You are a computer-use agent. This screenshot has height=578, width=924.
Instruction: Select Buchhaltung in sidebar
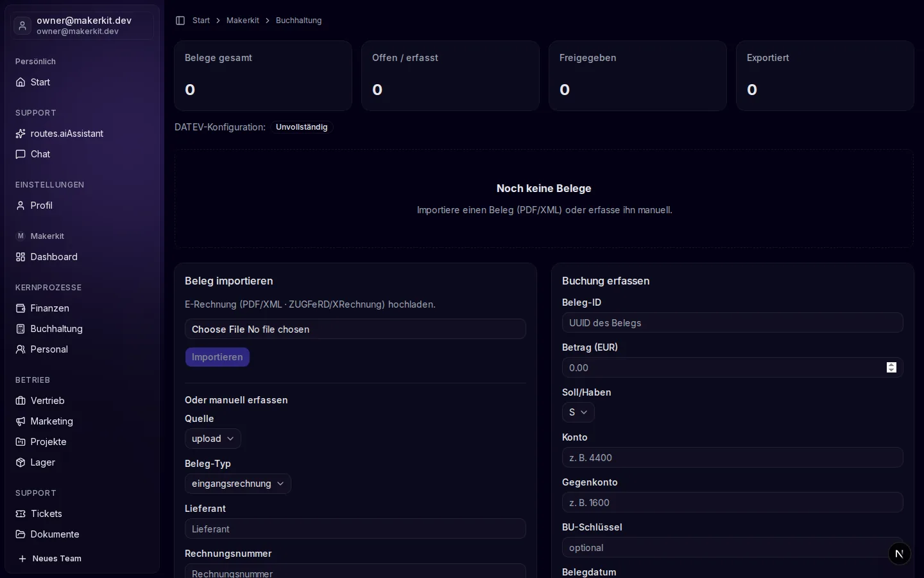point(82,329)
